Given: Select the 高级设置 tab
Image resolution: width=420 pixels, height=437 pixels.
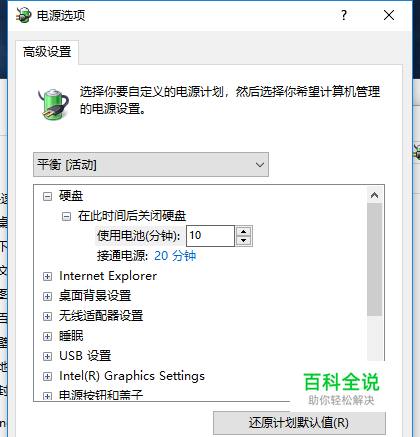Looking at the screenshot, I should [x=47, y=52].
